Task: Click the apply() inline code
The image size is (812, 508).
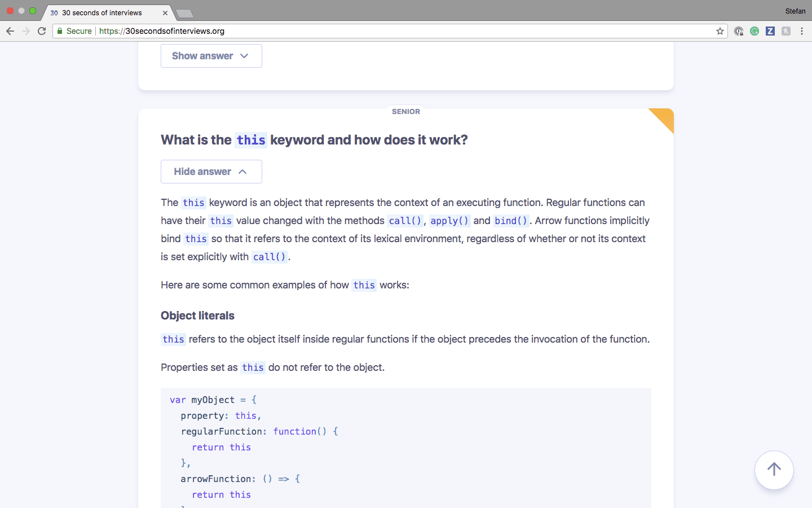Action: pyautogui.click(x=449, y=221)
